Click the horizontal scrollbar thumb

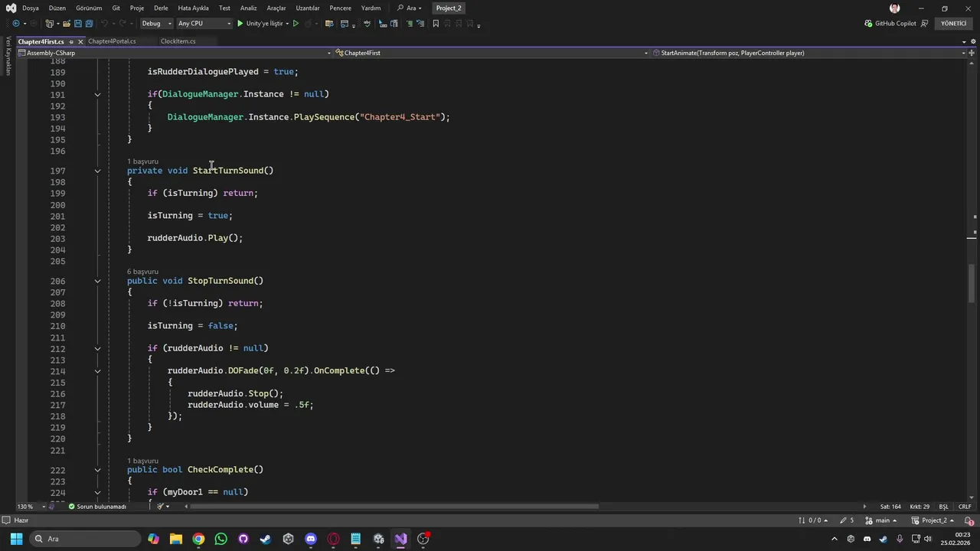pos(394,507)
